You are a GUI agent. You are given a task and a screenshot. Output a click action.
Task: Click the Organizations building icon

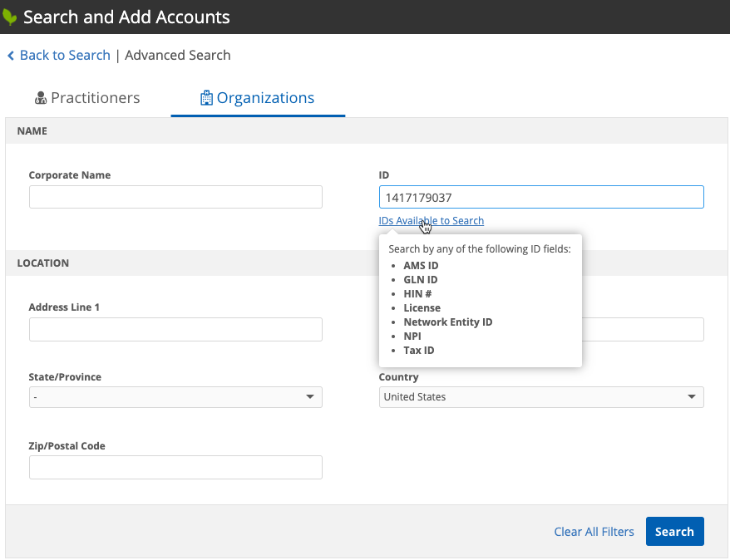pyautogui.click(x=206, y=98)
